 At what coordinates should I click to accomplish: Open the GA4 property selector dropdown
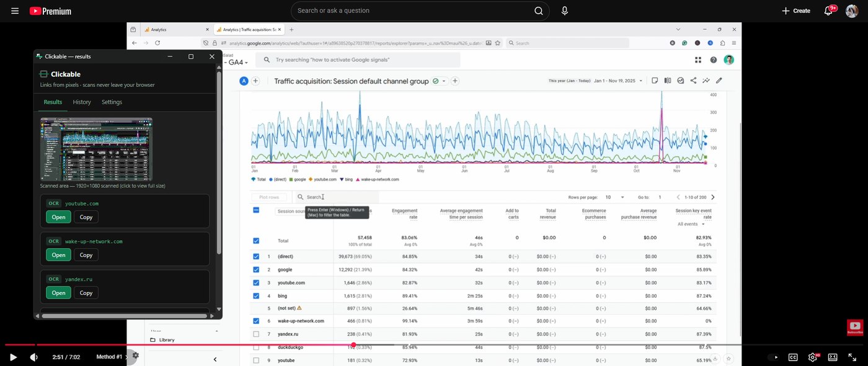[238, 63]
